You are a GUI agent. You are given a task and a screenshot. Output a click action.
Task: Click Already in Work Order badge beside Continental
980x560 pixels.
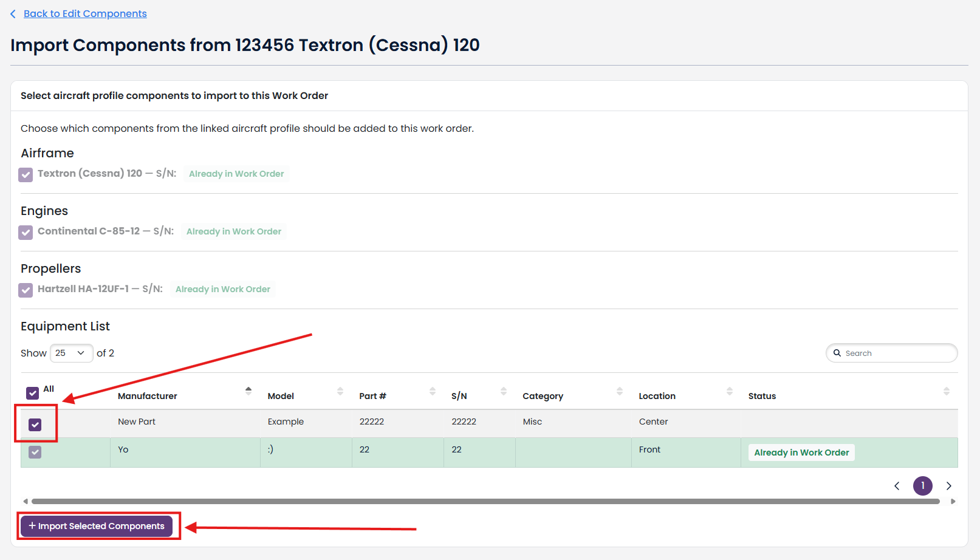point(234,231)
